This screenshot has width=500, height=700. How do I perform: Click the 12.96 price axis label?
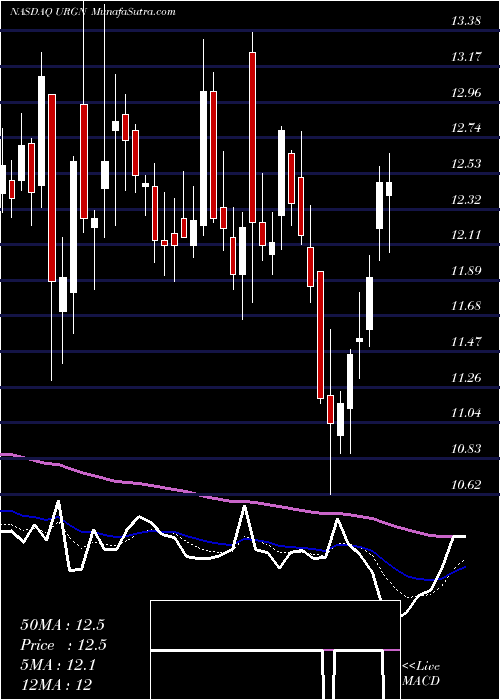[x=467, y=92]
